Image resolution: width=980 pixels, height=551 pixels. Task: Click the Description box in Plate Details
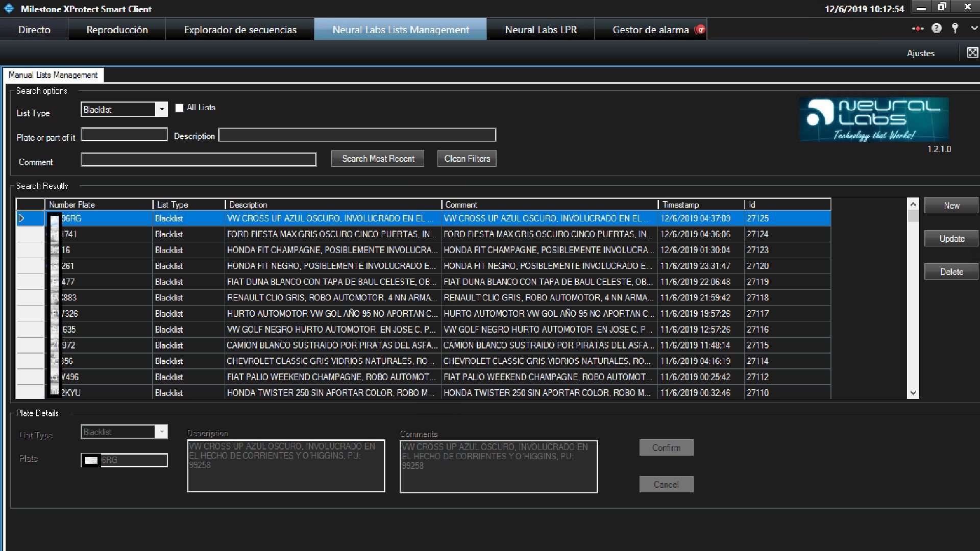tap(286, 466)
